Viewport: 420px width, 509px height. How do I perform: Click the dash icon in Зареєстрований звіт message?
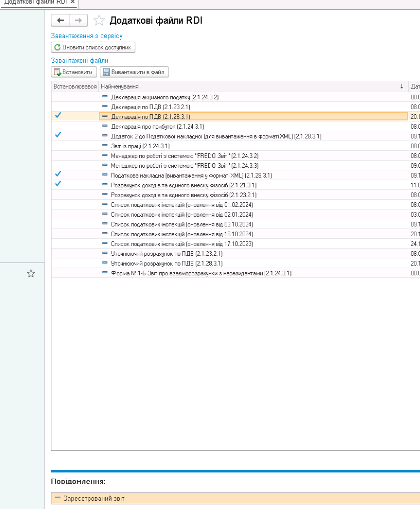58,498
